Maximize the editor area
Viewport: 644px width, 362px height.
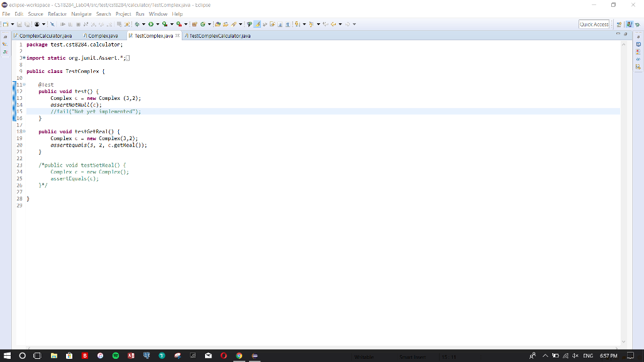(626, 35)
